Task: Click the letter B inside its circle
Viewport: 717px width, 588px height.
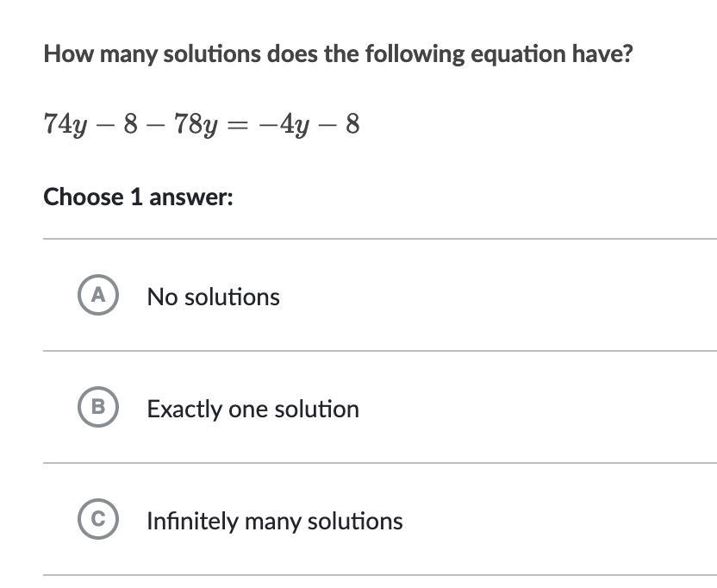Action: tap(98, 407)
